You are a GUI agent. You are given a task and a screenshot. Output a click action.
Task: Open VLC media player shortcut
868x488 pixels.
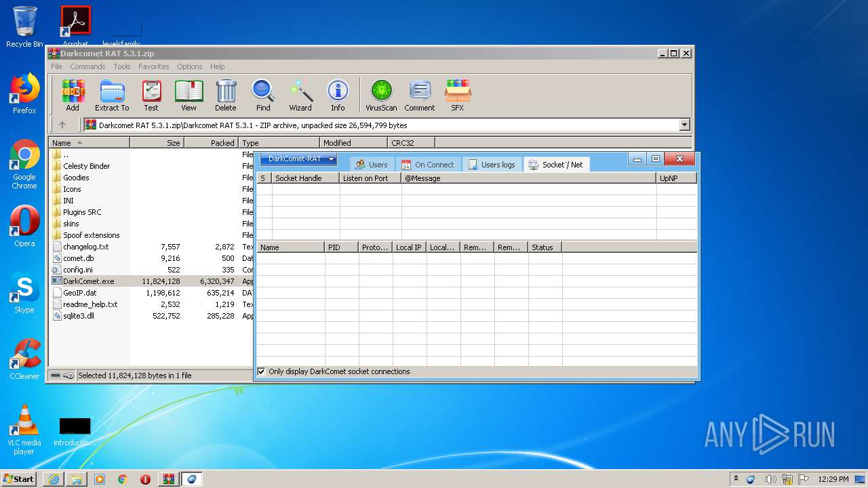[24, 430]
